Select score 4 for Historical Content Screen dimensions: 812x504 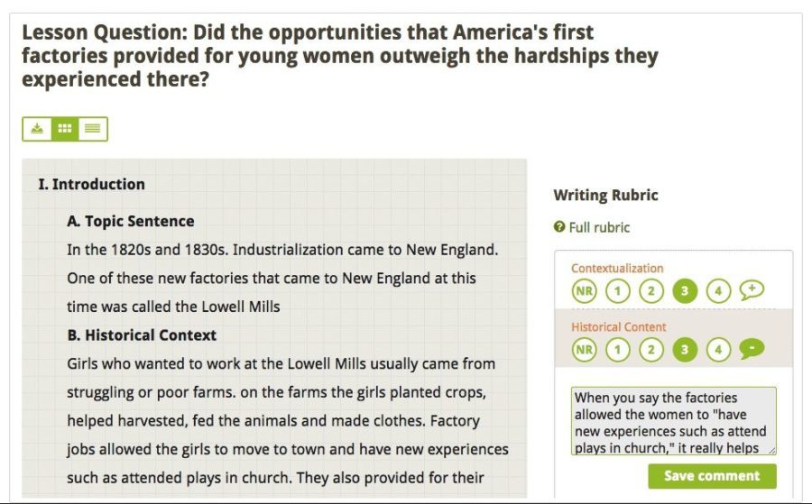point(718,350)
